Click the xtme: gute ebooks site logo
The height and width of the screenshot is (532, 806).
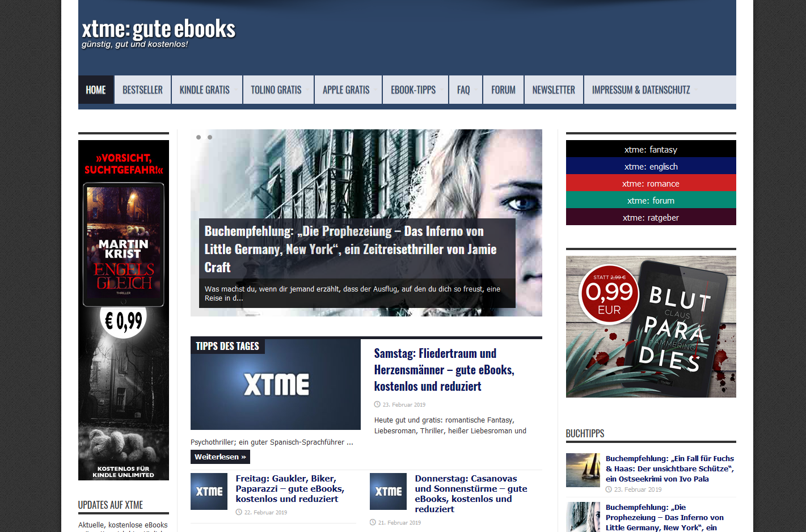coord(158,29)
